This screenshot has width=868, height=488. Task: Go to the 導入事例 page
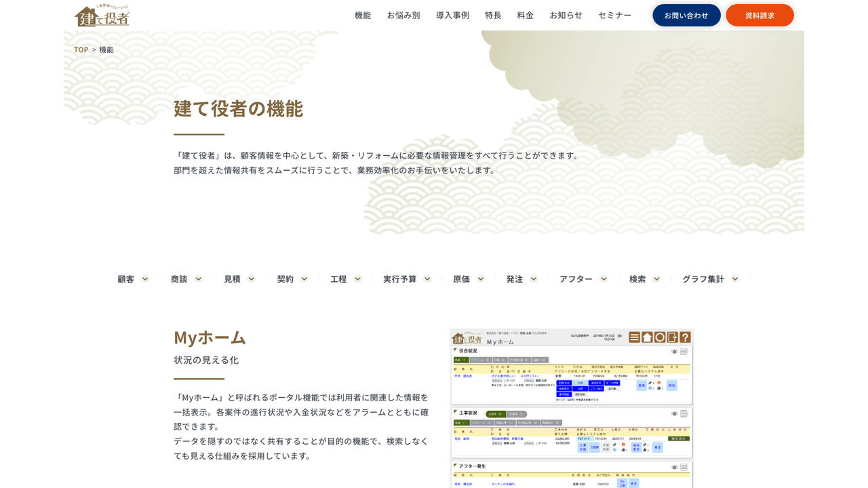[452, 15]
